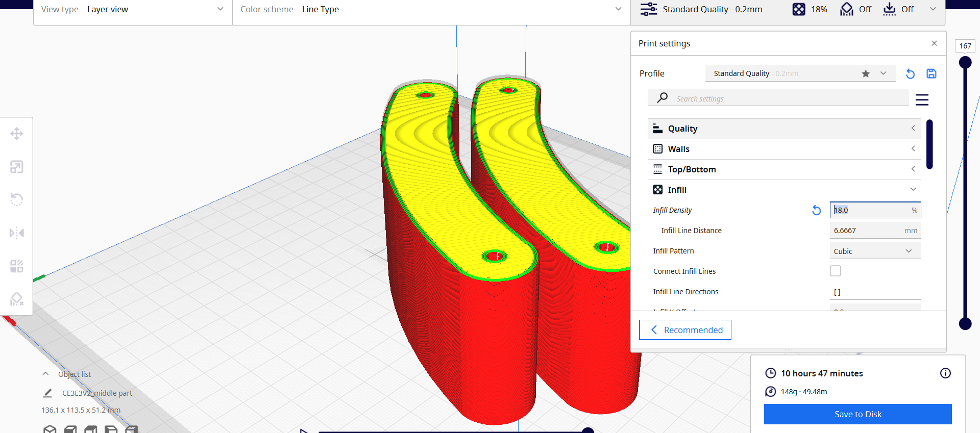The width and height of the screenshot is (980, 433).
Task: Rename the object with the pencil icon
Action: 47,393
